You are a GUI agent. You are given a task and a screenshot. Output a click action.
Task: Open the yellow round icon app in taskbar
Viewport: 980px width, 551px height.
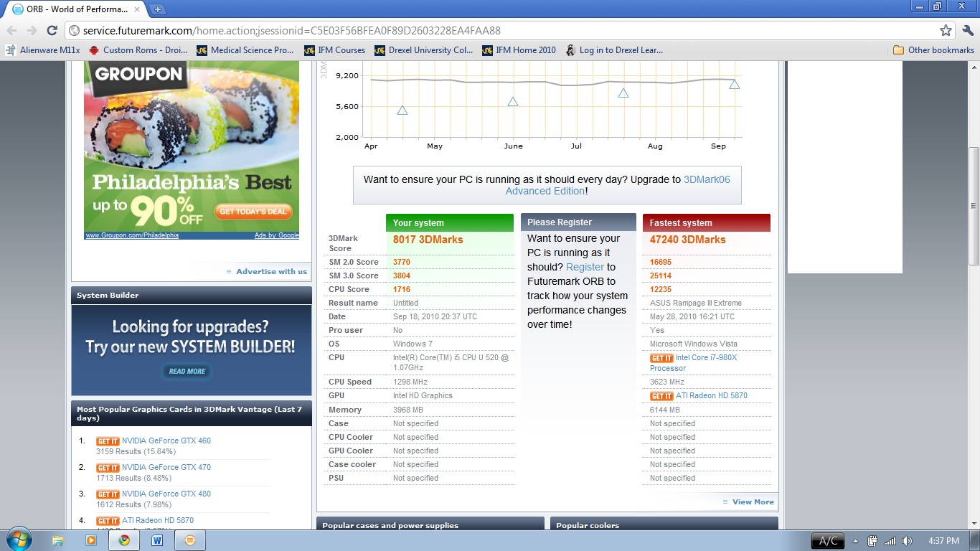point(190,540)
